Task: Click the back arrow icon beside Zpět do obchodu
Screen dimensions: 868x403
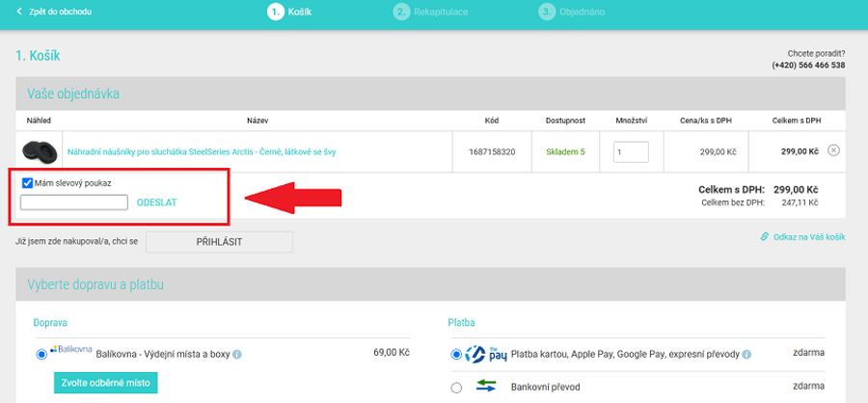Action: (18, 12)
